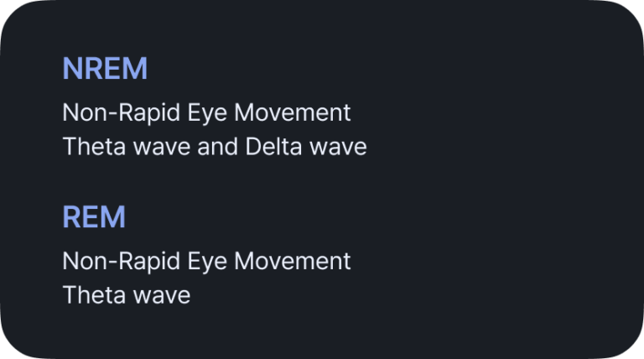Click the word Movement in the REM section
Screen dimensions: 644x359
[x=293, y=261]
